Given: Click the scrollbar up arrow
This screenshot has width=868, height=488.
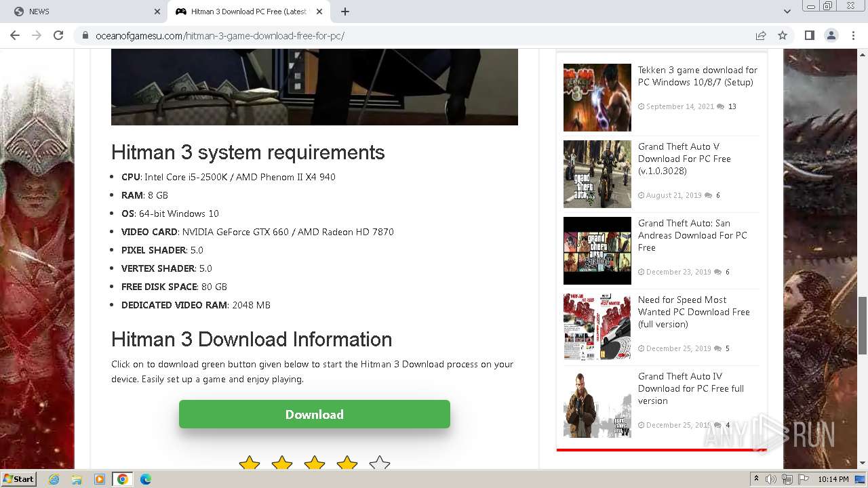Looking at the screenshot, I should 863,54.
